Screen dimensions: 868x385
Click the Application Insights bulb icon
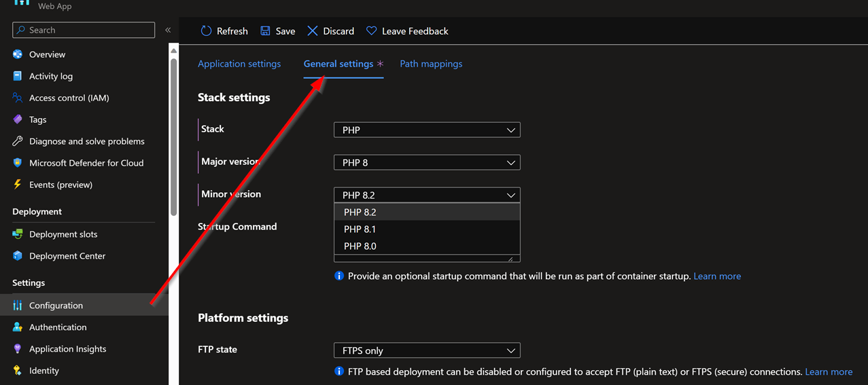tap(18, 349)
